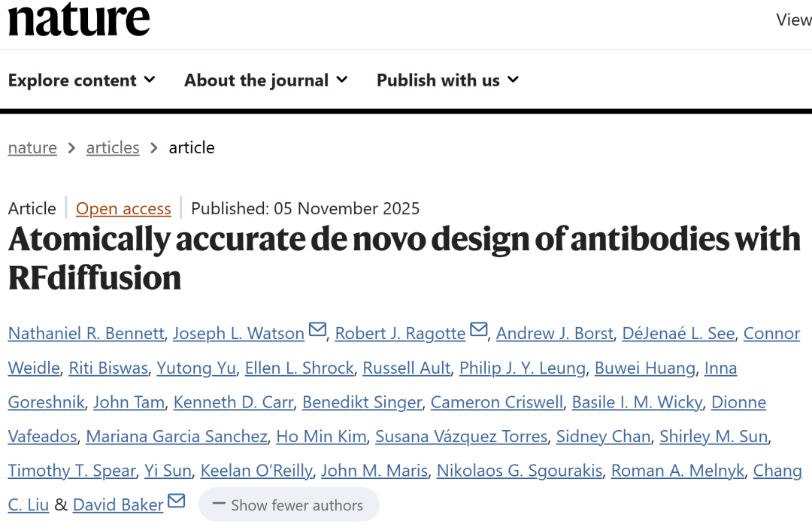This screenshot has width=812, height=524.
Task: Expand the Explore content menu
Action: click(x=82, y=80)
